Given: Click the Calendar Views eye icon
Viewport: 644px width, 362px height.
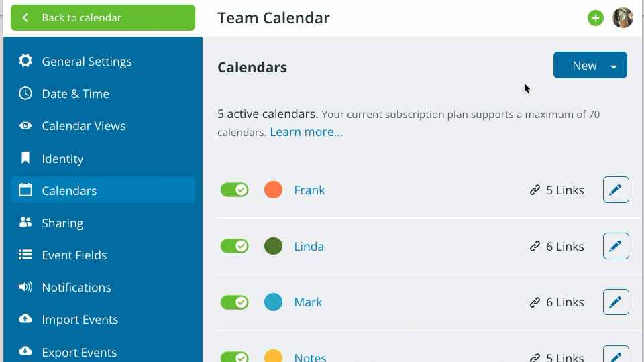Looking at the screenshot, I should click(x=25, y=125).
